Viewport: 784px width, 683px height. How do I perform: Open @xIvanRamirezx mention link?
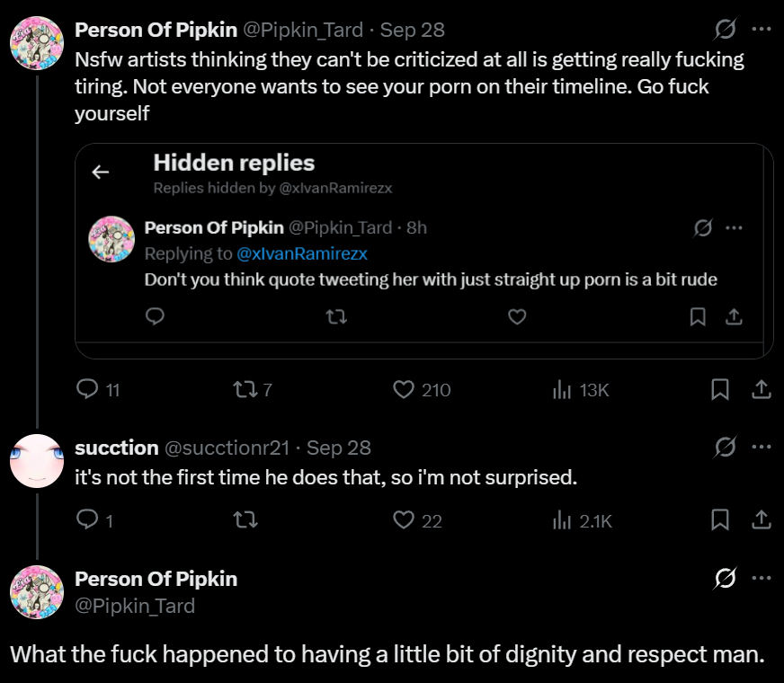(302, 253)
